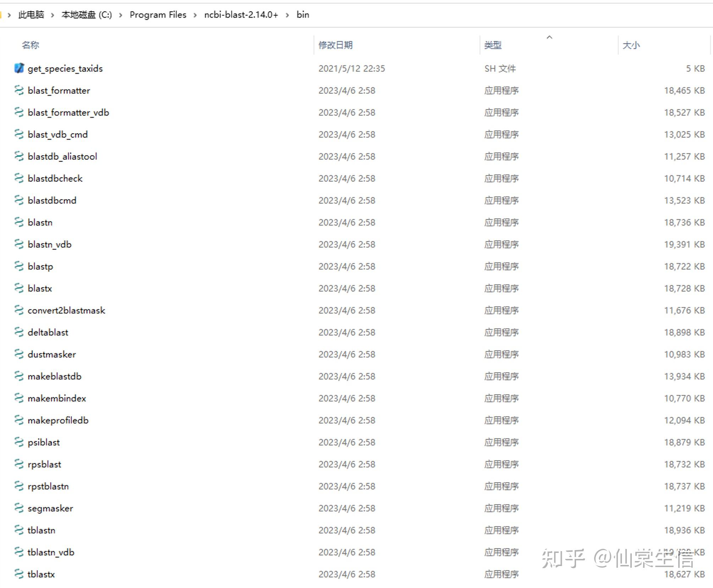
Task: Expand chevron after ncbi-blast-2.14.0+ breadcrumb
Action: [x=287, y=15]
